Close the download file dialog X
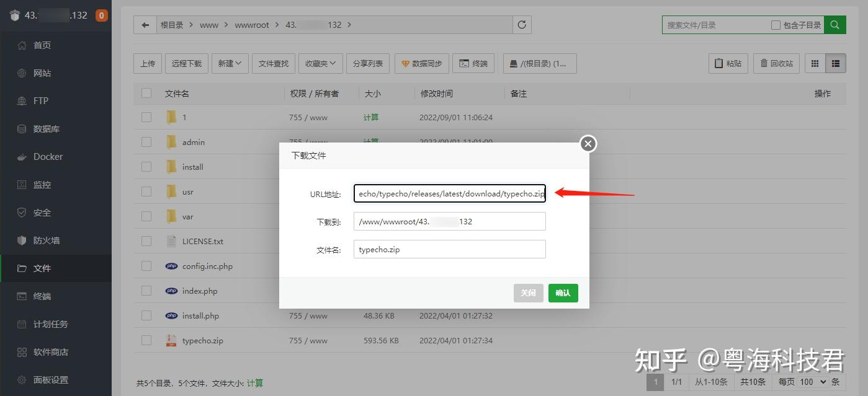 pos(588,144)
